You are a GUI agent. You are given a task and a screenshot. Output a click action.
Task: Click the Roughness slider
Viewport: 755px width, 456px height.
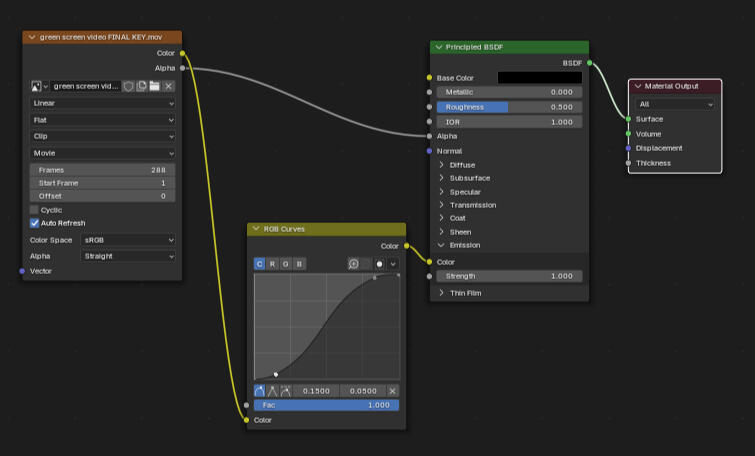pos(509,107)
